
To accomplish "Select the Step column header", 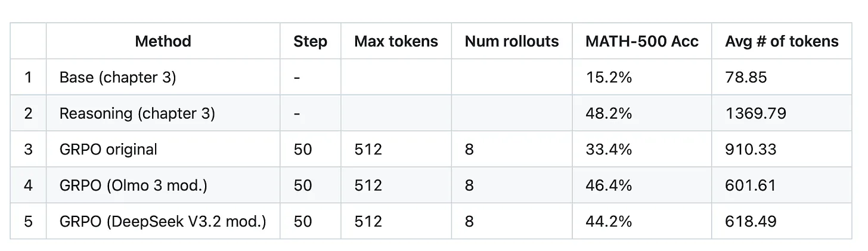I will point(310,41).
